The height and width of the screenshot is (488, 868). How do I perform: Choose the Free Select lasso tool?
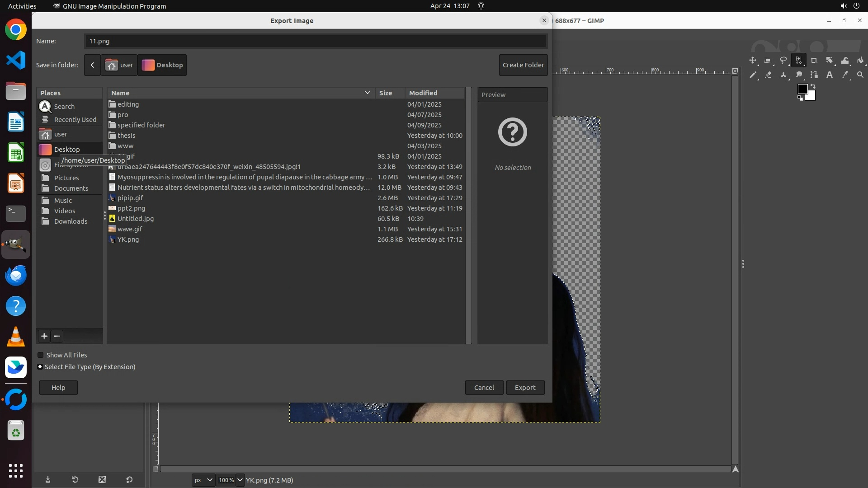783,61
